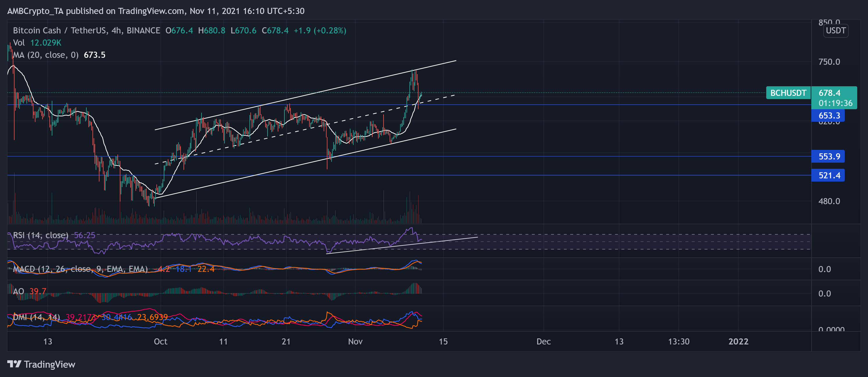
Task: Click the RSI (14, close) indicator label
Action: click(40, 235)
